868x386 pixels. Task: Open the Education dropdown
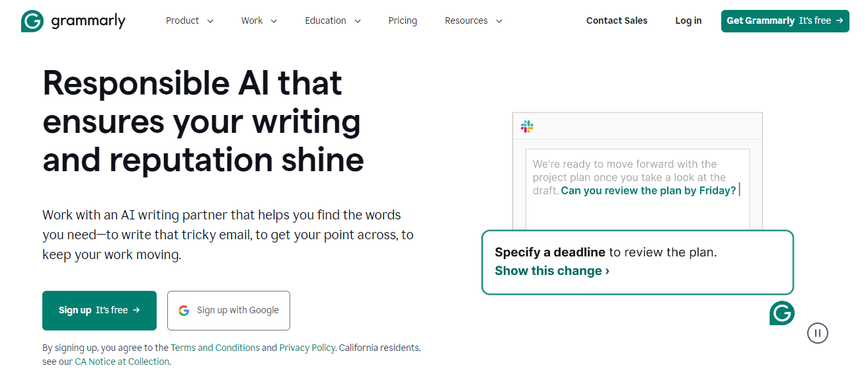click(333, 20)
